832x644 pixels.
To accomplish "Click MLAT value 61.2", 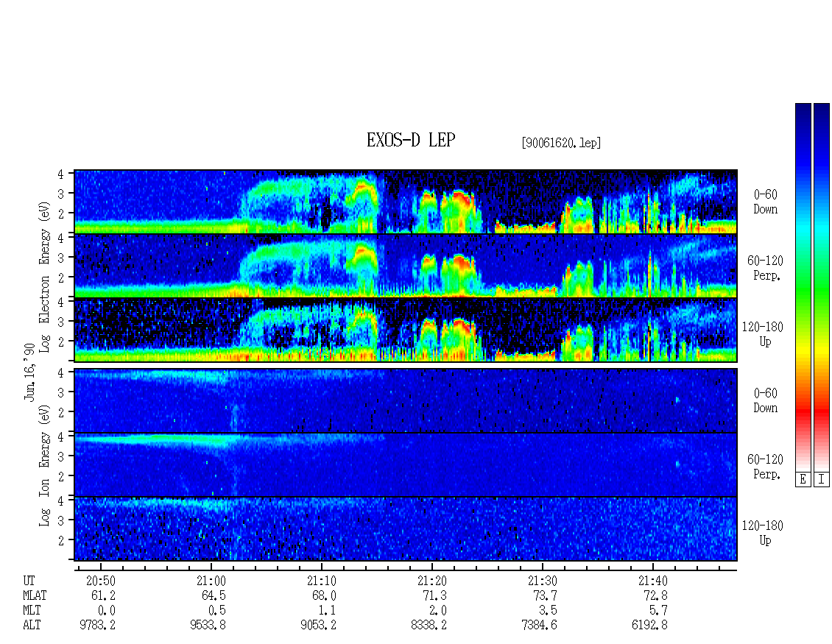I will click(104, 595).
